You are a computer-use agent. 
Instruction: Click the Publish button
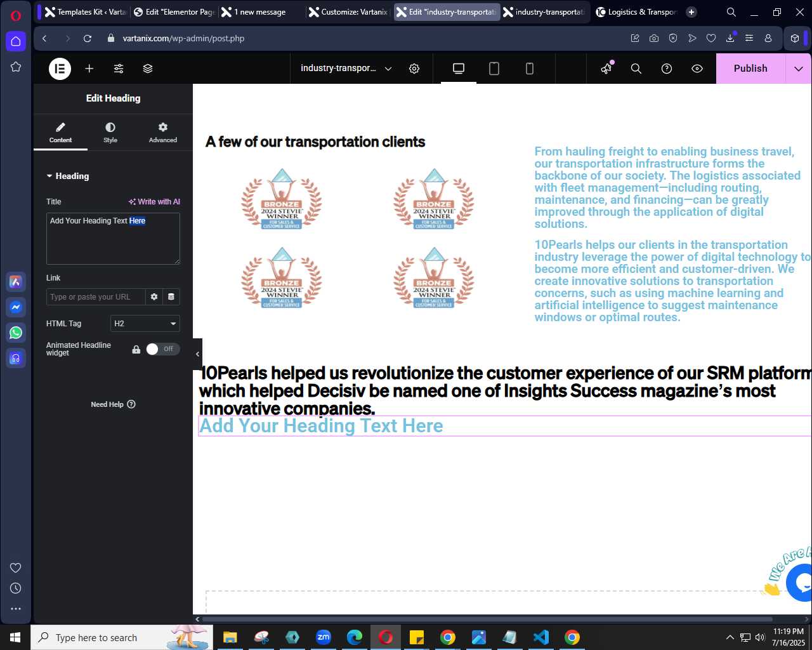coord(750,69)
